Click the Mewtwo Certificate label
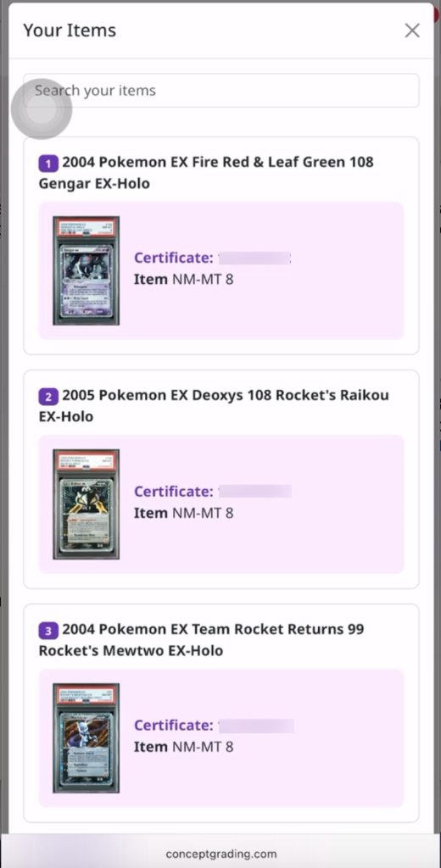Viewport: 441px width, 868px height. click(173, 726)
